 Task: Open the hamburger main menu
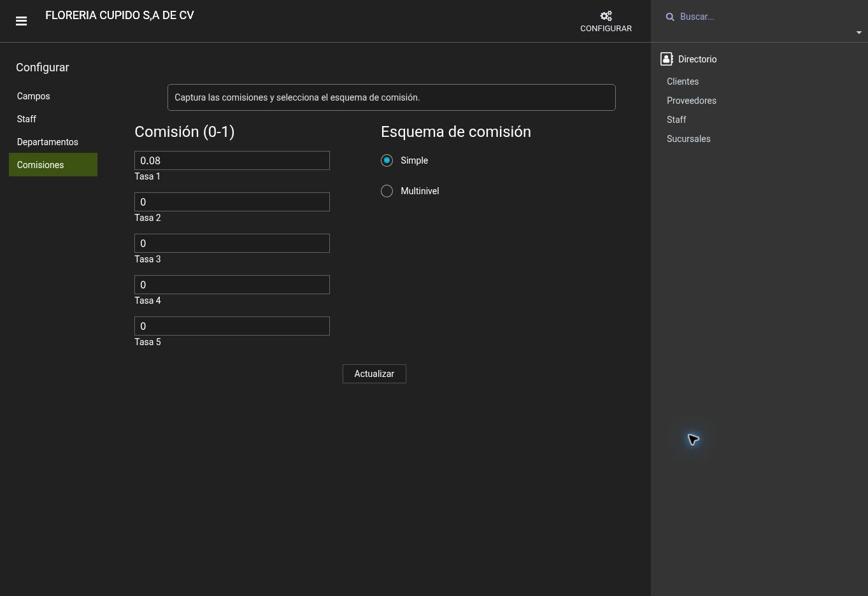pyautogui.click(x=21, y=21)
